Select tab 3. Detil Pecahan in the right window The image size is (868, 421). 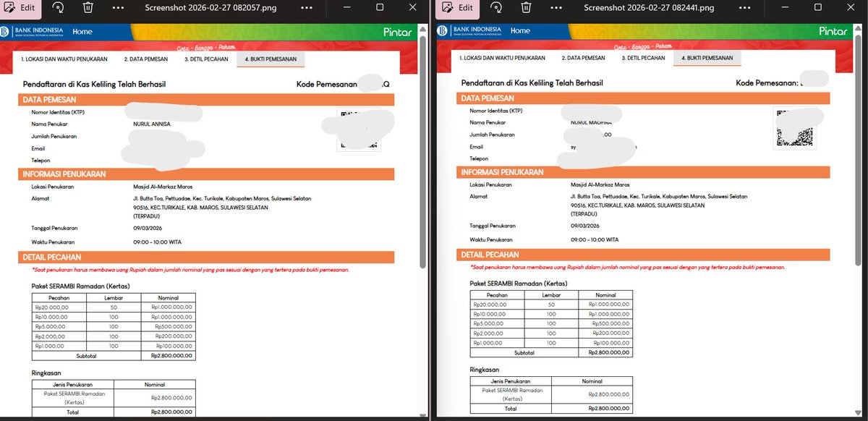tap(644, 58)
